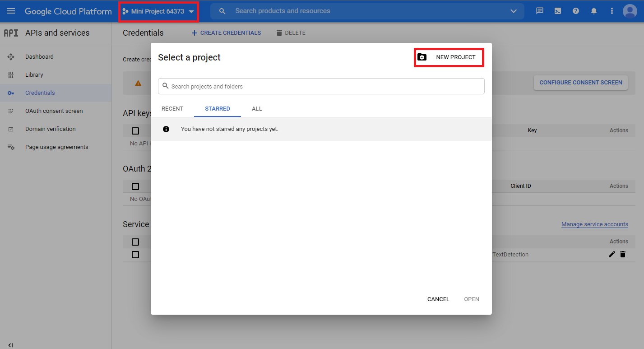Open OAuth consent screen in sidebar
644x349 pixels.
pyautogui.click(x=54, y=111)
